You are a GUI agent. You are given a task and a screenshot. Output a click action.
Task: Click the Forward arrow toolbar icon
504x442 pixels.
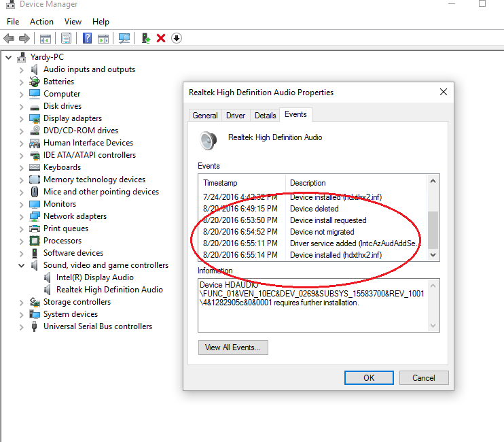[x=24, y=39]
